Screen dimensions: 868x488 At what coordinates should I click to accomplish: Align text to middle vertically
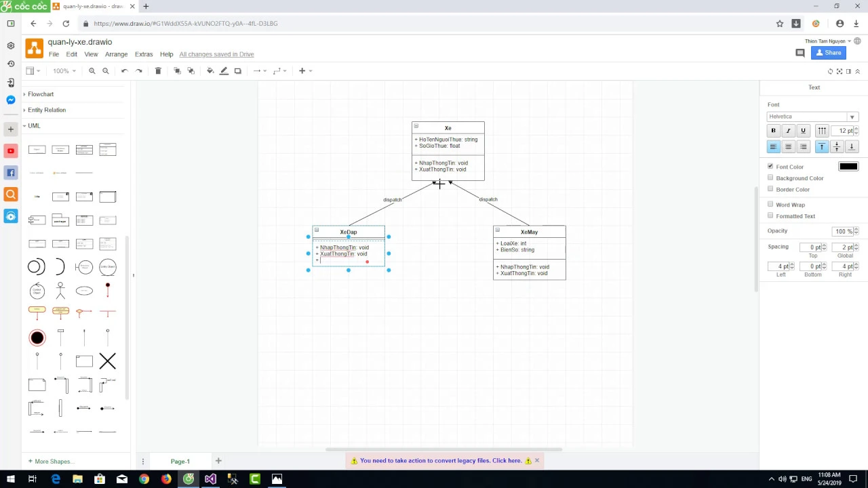[x=837, y=146]
